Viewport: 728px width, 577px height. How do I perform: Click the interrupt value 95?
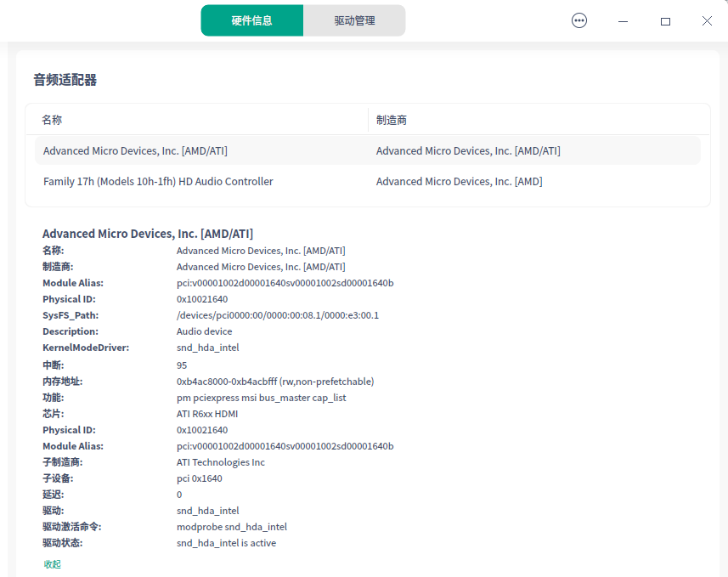pos(182,365)
